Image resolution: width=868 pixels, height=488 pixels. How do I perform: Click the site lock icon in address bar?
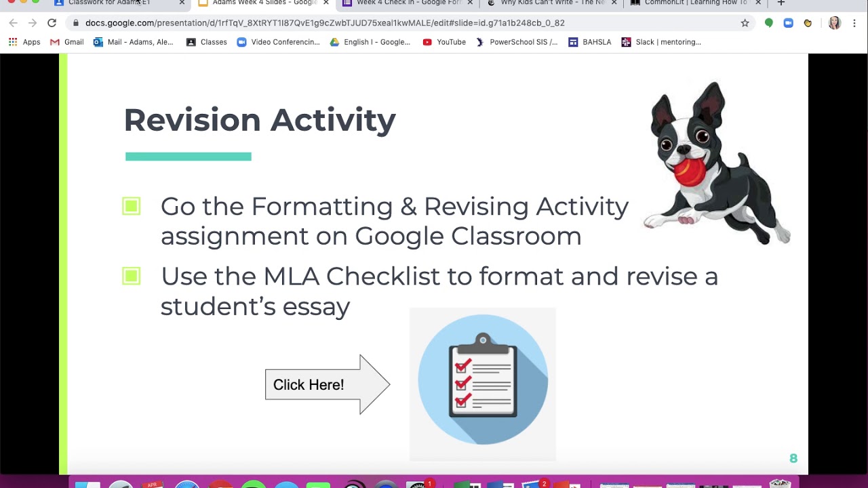coord(75,23)
